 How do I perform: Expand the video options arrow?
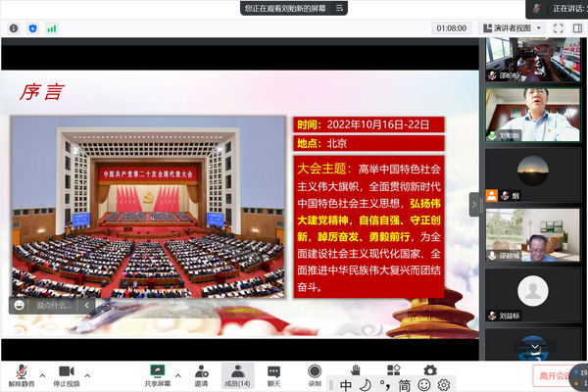click(87, 375)
